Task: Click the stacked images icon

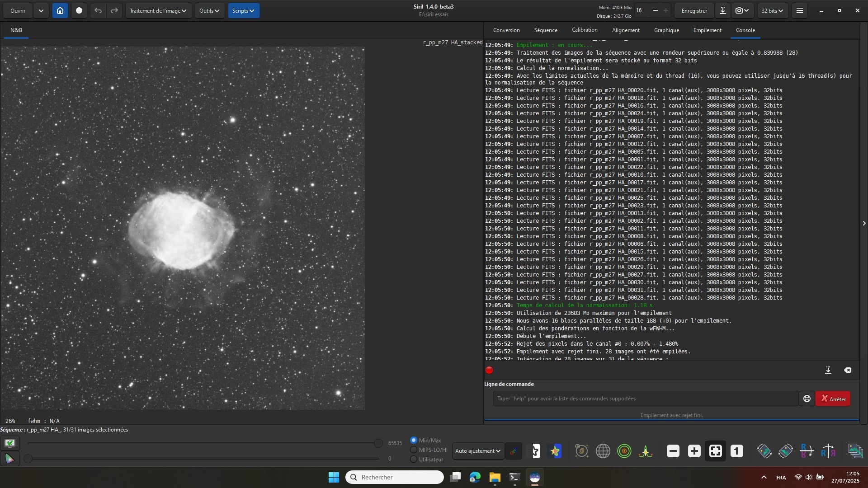Action: click(855, 451)
